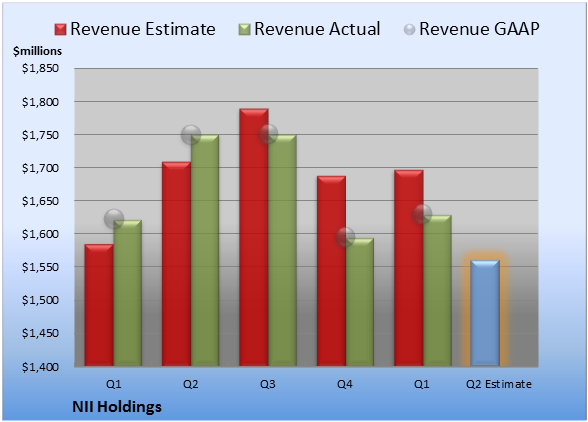
Task: Select the 'Revenue GAAP' legend label
Action: 479,29
